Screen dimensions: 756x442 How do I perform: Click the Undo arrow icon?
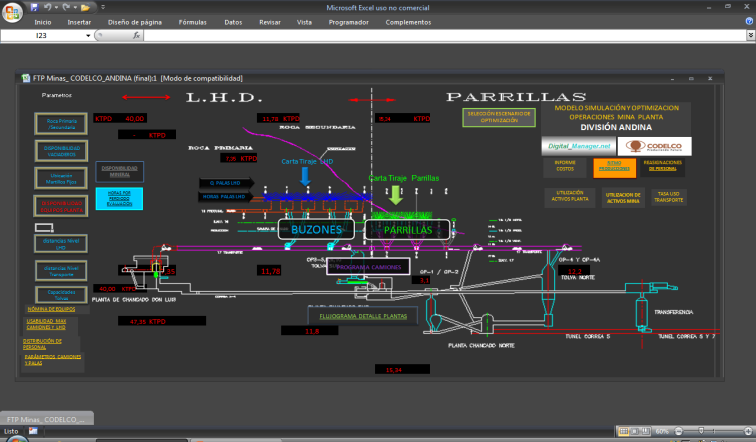[x=47, y=7]
